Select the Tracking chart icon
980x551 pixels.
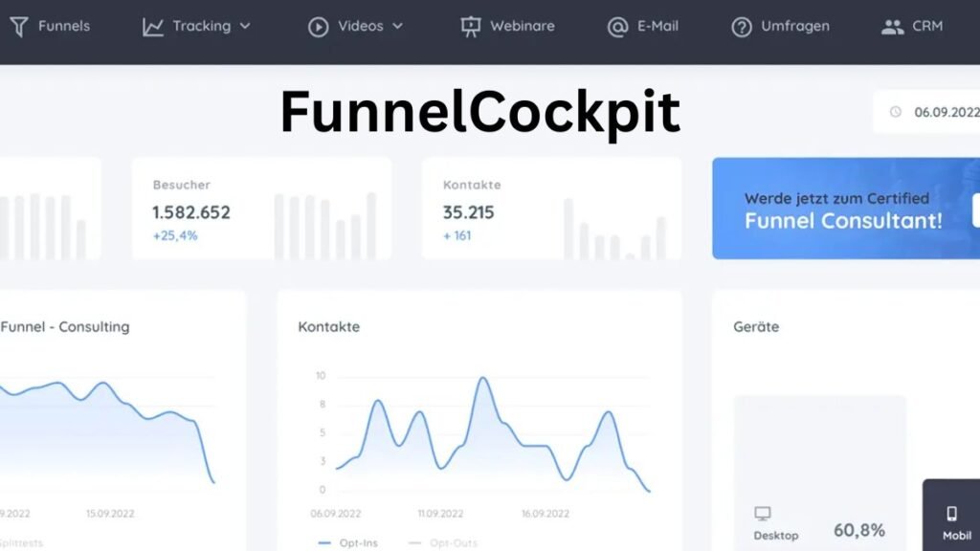point(154,26)
